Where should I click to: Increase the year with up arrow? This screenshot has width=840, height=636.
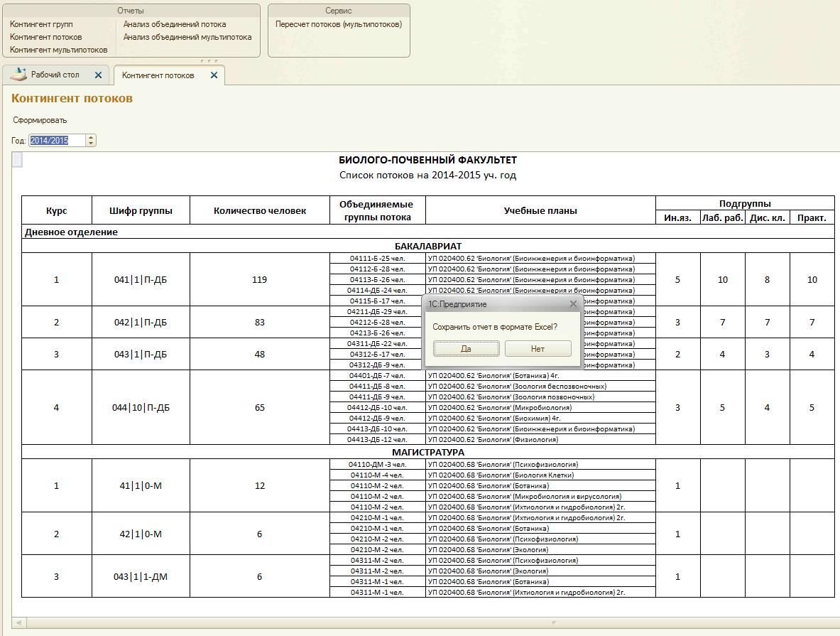(x=91, y=138)
